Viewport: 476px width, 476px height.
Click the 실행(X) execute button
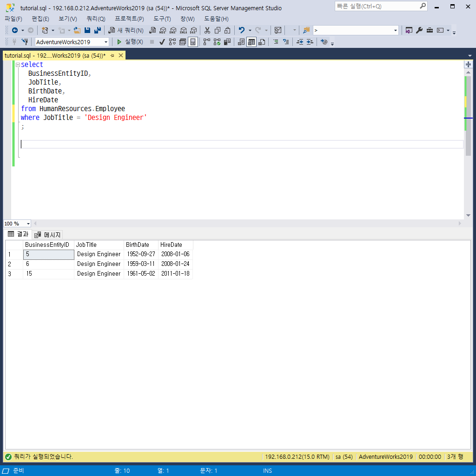click(130, 42)
